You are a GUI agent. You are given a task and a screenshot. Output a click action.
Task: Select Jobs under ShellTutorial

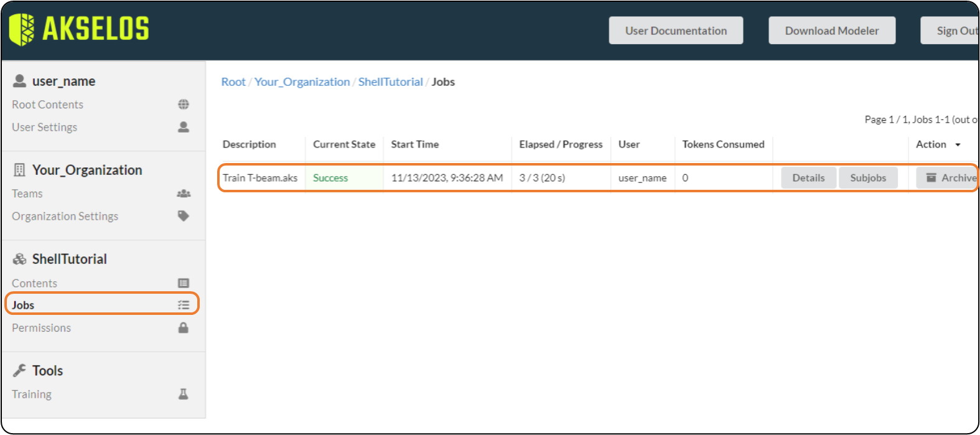[x=23, y=305]
